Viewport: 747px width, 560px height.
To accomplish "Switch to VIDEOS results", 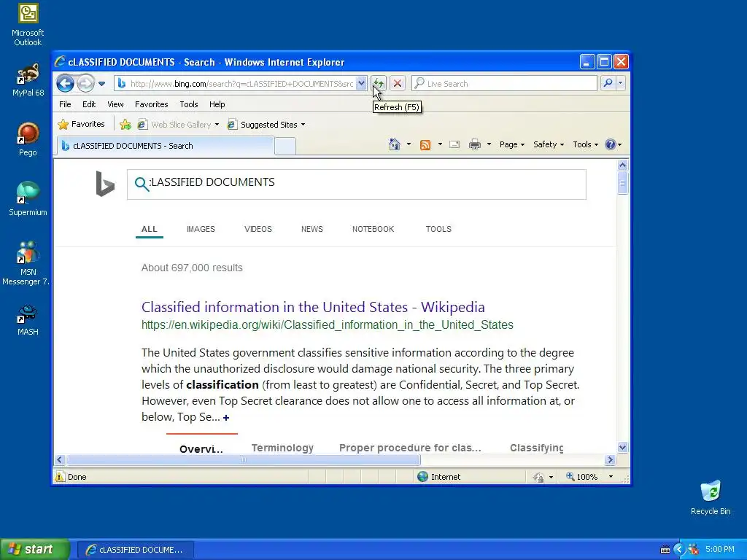I will (x=258, y=229).
